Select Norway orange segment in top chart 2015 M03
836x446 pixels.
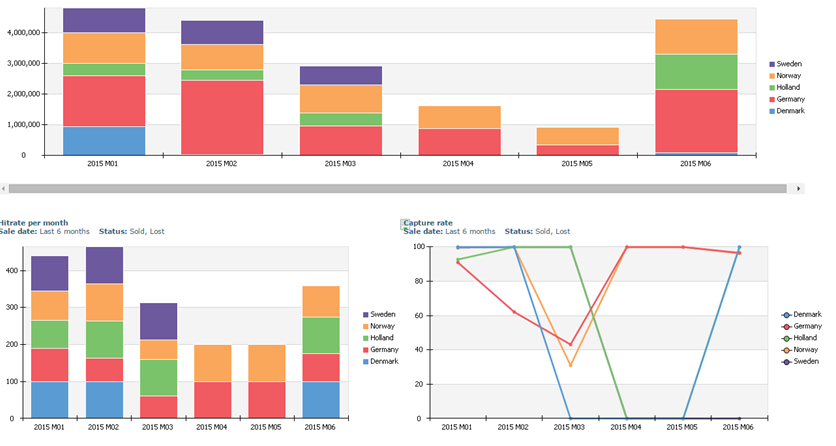point(341,99)
